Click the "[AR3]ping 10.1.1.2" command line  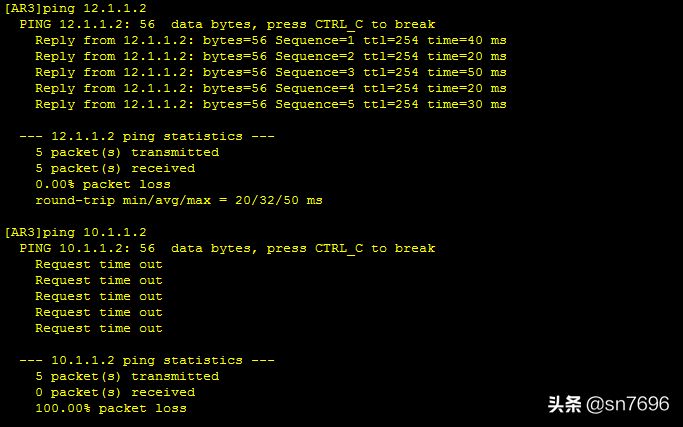coord(75,232)
